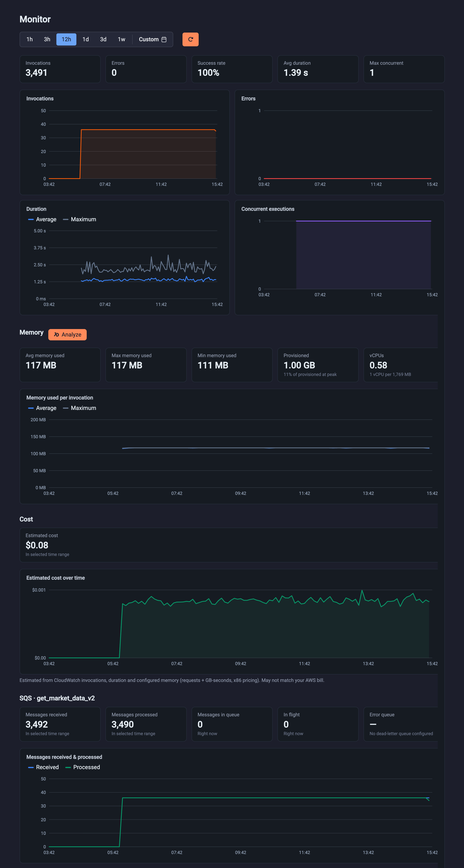Toggle Maximum series in Duration legend

(x=79, y=219)
